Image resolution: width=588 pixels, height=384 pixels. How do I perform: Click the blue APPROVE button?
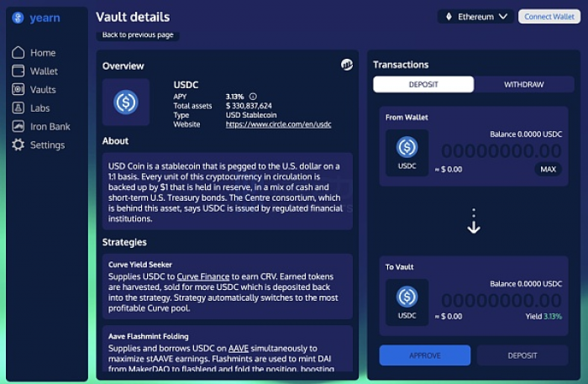[425, 355]
